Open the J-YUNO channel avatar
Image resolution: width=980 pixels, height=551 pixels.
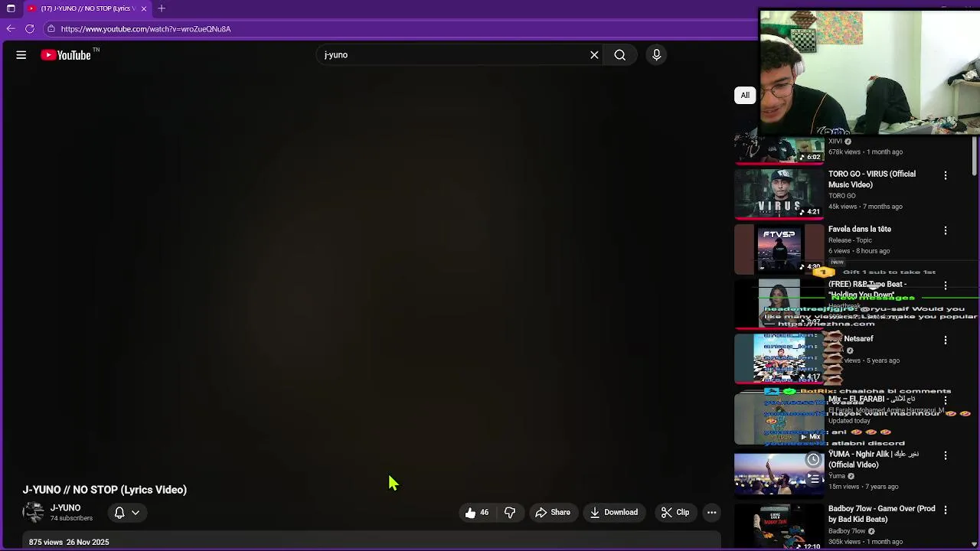click(34, 513)
